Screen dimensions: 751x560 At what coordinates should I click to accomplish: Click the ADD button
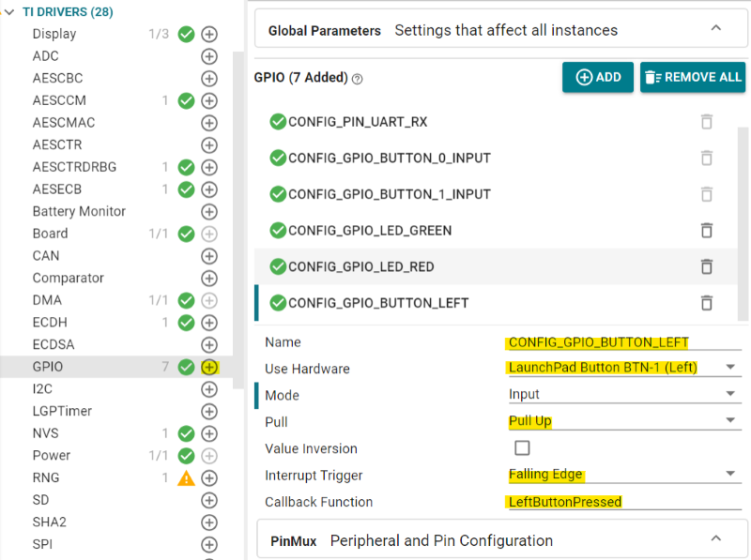tap(598, 77)
